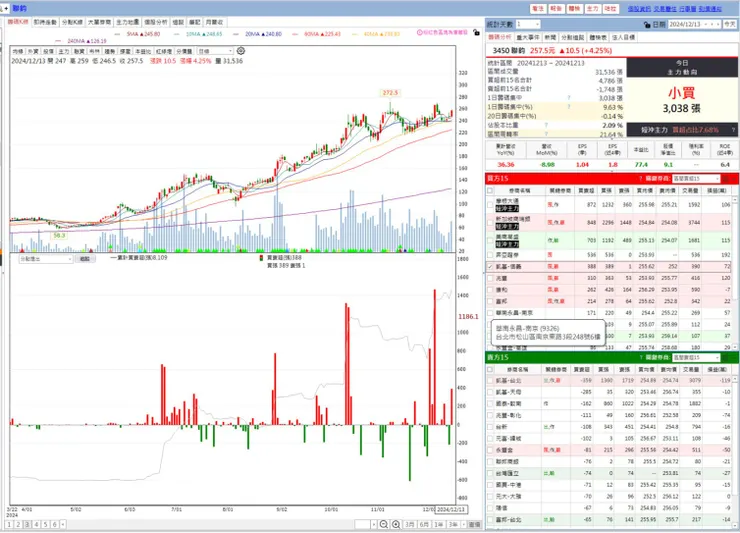Open 行事曆 link
The image size is (740, 533).
point(688,8)
